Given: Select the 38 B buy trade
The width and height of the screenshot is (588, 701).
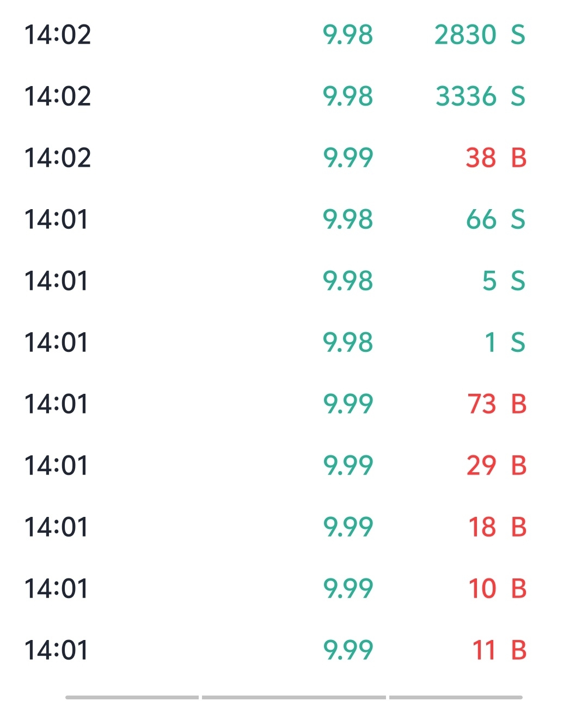Looking at the screenshot, I should click(x=495, y=158).
